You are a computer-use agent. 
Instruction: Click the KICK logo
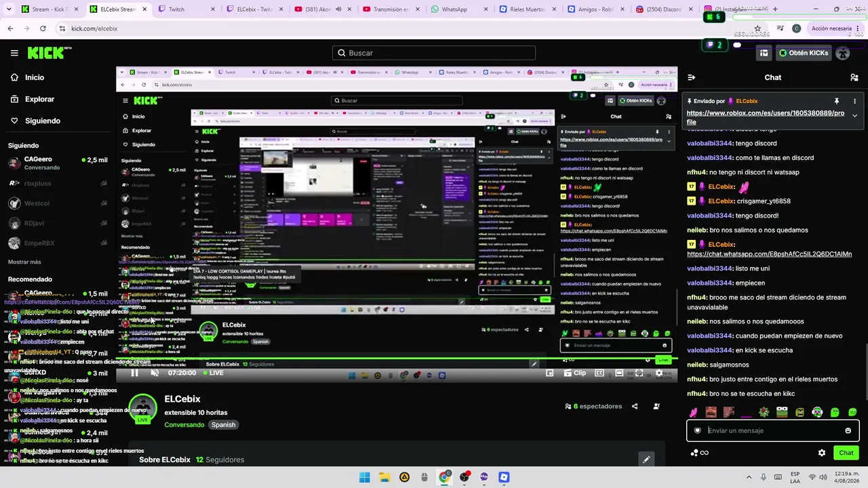point(50,53)
